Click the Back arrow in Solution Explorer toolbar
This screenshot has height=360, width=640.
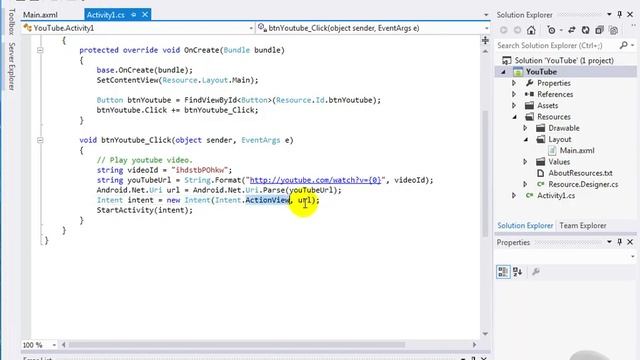click(x=504, y=30)
